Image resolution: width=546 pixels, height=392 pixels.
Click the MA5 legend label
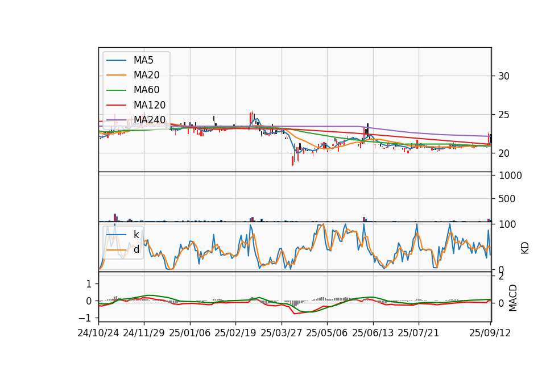[x=143, y=60]
